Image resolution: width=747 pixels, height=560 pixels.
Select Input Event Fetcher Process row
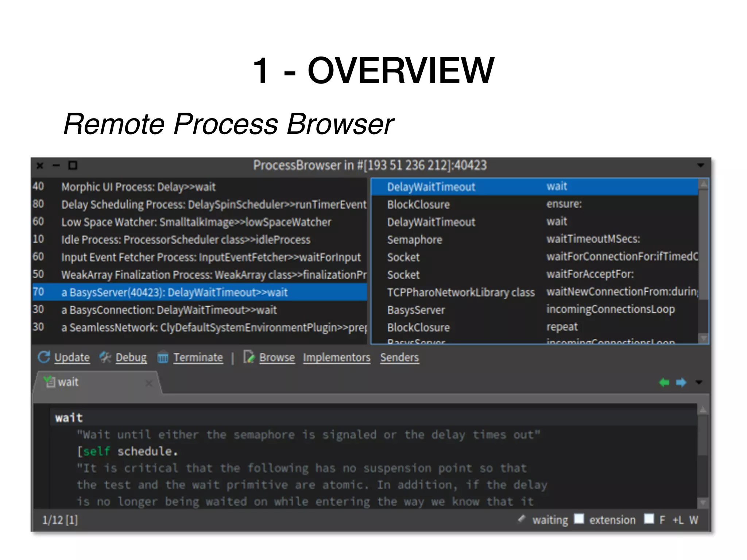[200, 257]
